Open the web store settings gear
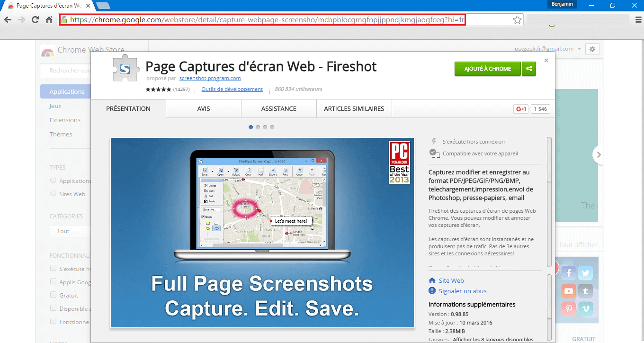Screen dimensions: 644x343 tap(592, 49)
